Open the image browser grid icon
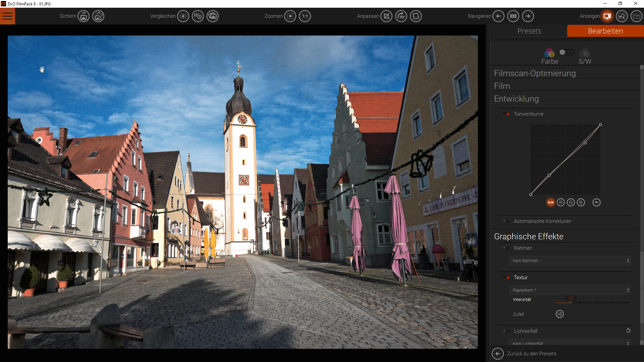644x362 pixels. coord(513,16)
